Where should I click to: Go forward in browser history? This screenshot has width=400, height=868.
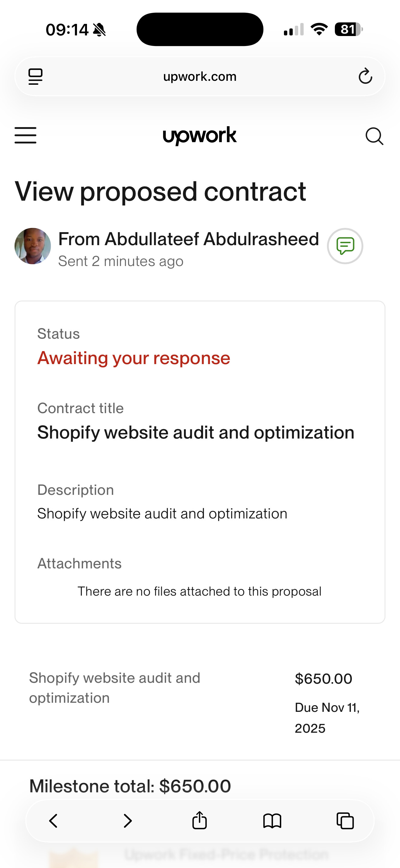click(128, 820)
